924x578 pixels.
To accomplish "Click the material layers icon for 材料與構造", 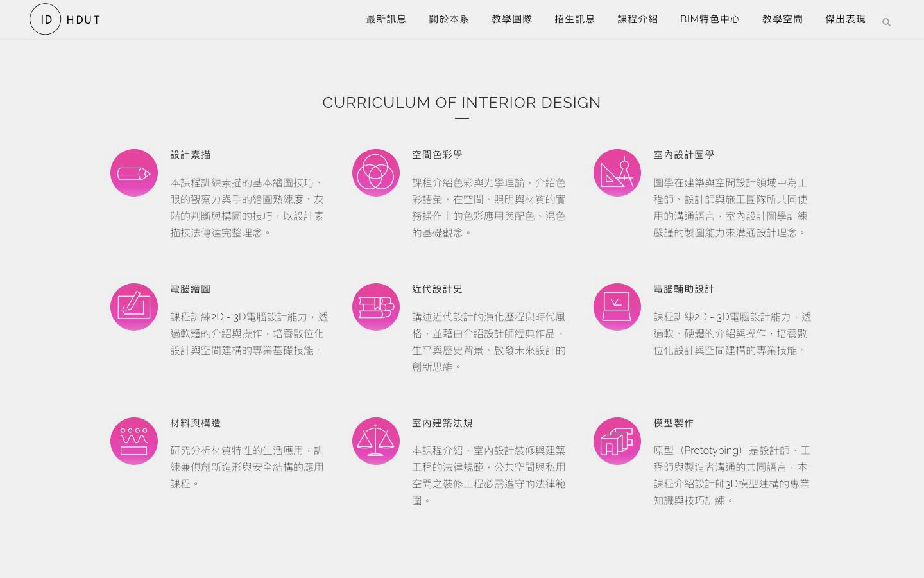I will click(x=134, y=441).
